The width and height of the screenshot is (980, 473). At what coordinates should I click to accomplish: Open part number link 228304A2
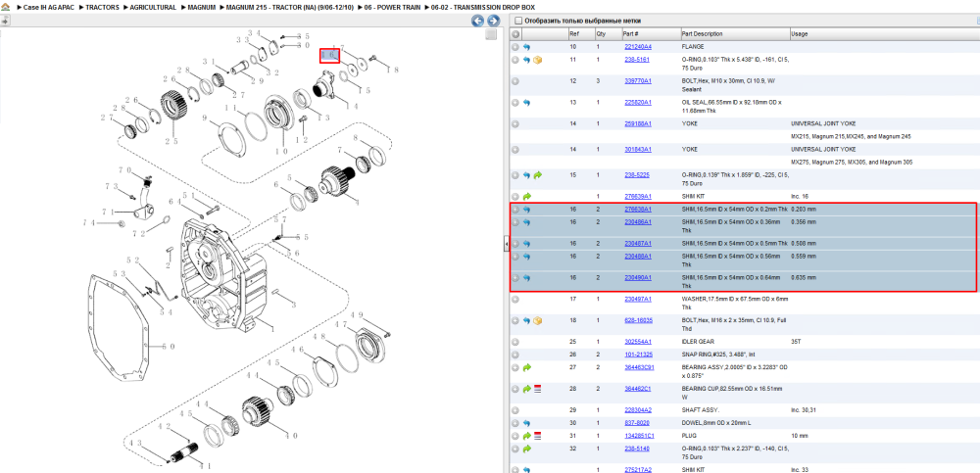tap(638, 410)
